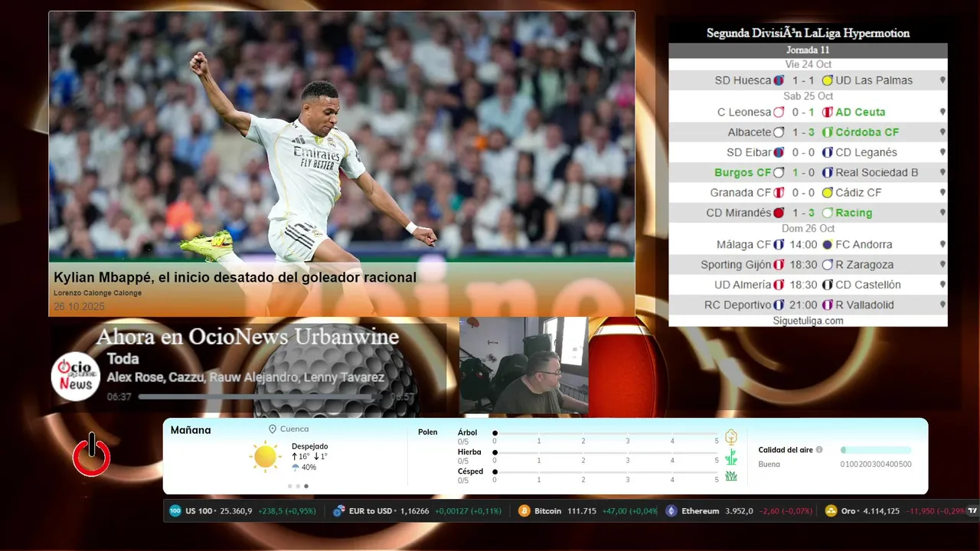This screenshot has height=551, width=980.
Task: Open the air quality info icon
Action: pyautogui.click(x=819, y=450)
